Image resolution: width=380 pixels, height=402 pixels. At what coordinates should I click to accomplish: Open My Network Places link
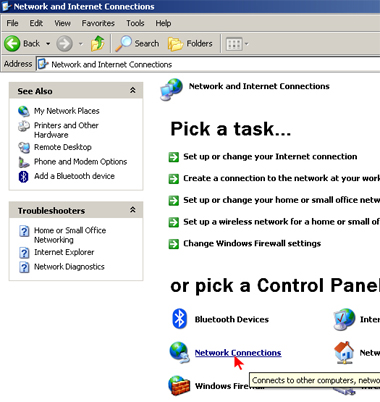(67, 111)
